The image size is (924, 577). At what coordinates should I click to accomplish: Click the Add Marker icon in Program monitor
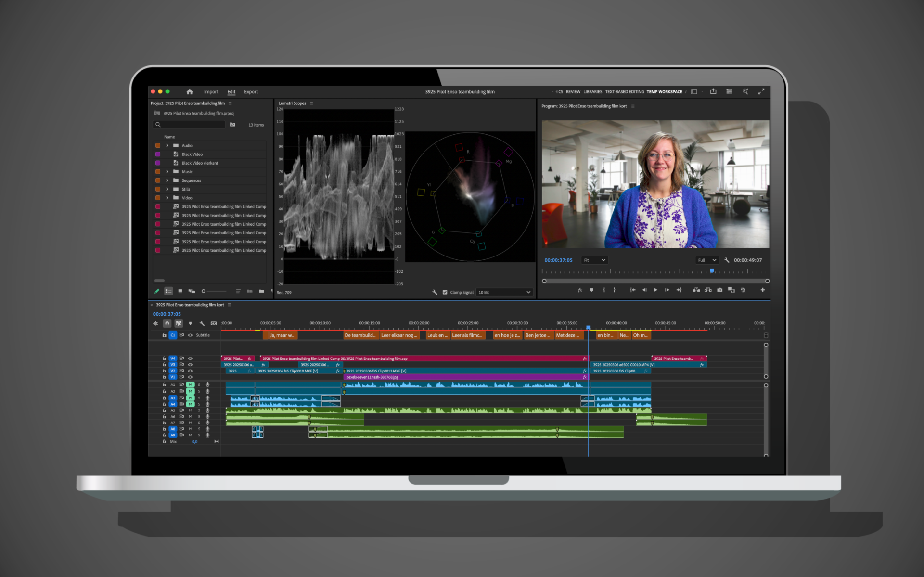pyautogui.click(x=591, y=290)
